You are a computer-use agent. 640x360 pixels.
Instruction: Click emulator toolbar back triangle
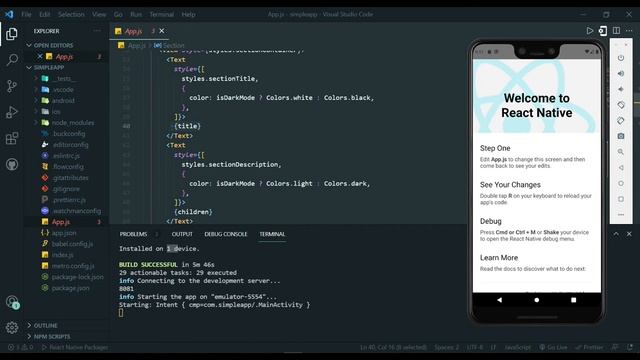[621, 167]
